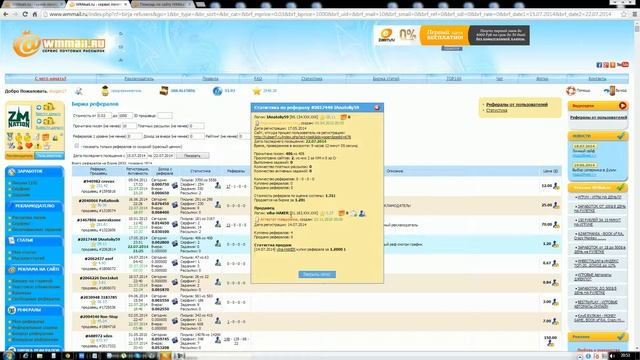Click the 'Показать' filter button
The height and width of the screenshot is (360, 640).
click(192, 156)
